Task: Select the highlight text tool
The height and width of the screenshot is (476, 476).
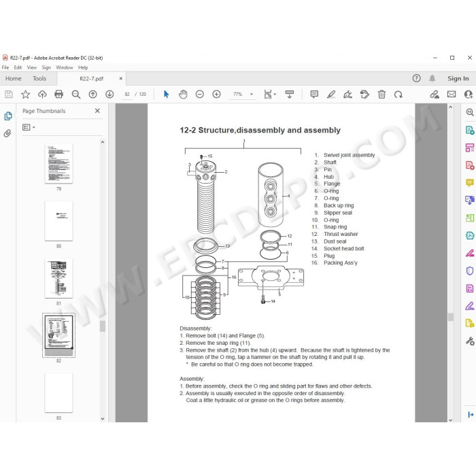Action: pyautogui.click(x=331, y=95)
